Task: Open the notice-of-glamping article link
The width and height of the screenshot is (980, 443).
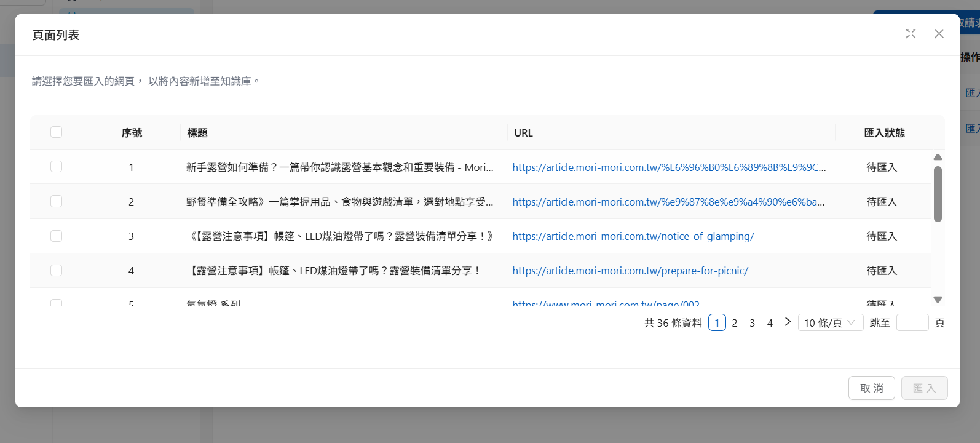Action: pyautogui.click(x=633, y=236)
